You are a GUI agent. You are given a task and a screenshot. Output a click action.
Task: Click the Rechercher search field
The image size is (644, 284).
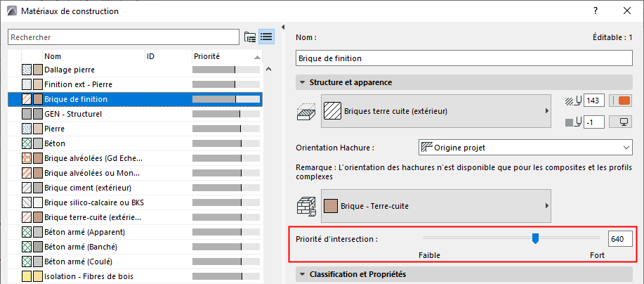[124, 37]
